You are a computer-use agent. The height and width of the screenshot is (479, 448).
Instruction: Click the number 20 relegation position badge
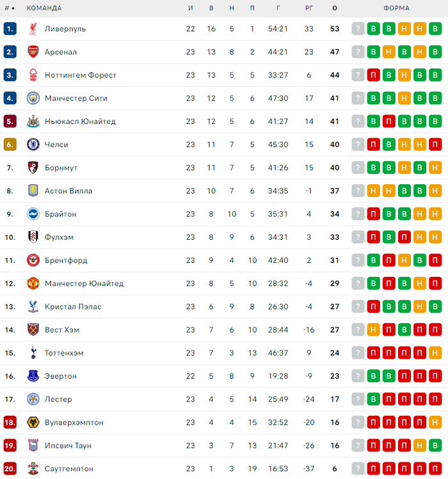point(10,469)
